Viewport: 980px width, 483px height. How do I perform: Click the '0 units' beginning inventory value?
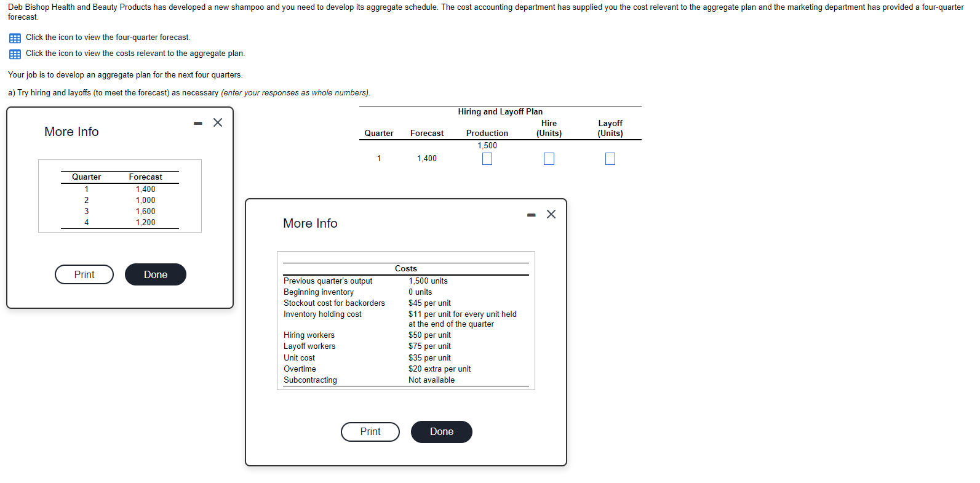click(420, 292)
